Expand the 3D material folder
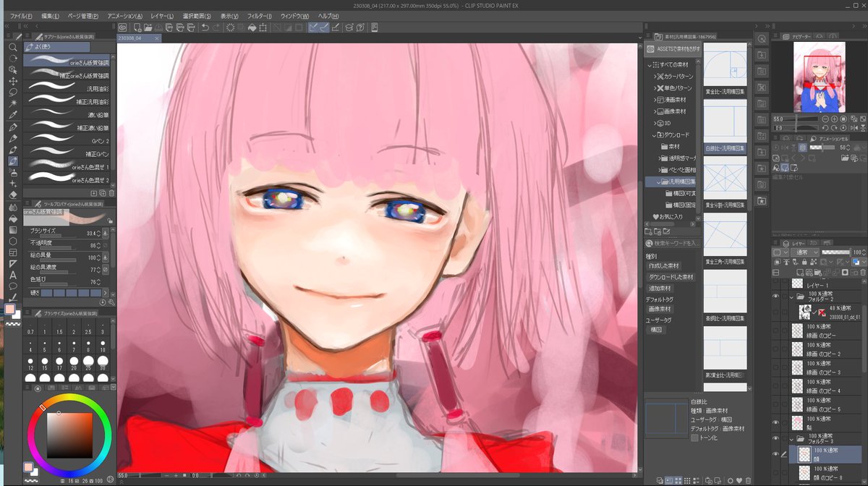868x486 pixels. [x=655, y=123]
